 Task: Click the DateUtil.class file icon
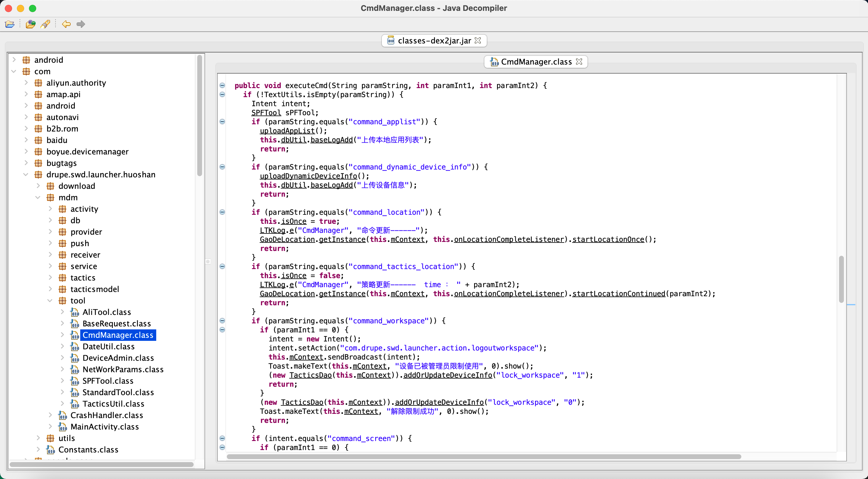[x=75, y=347]
